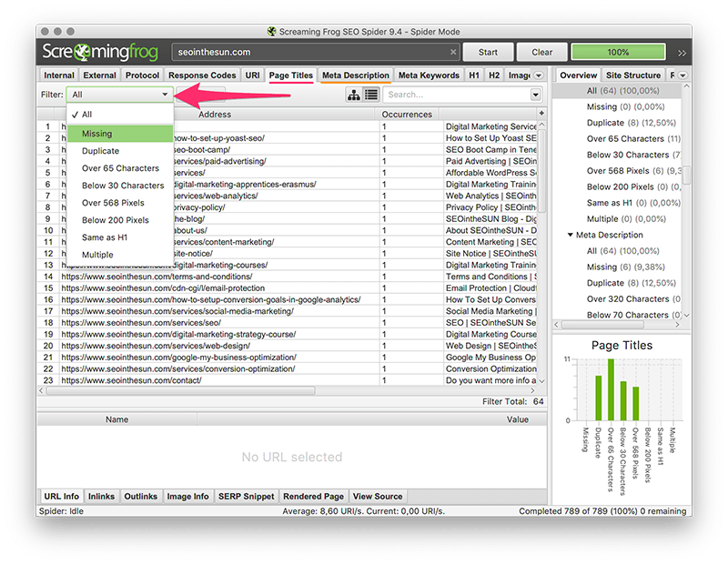Open the Overview tab
Viewport: 728px width, 564px height.
[578, 76]
